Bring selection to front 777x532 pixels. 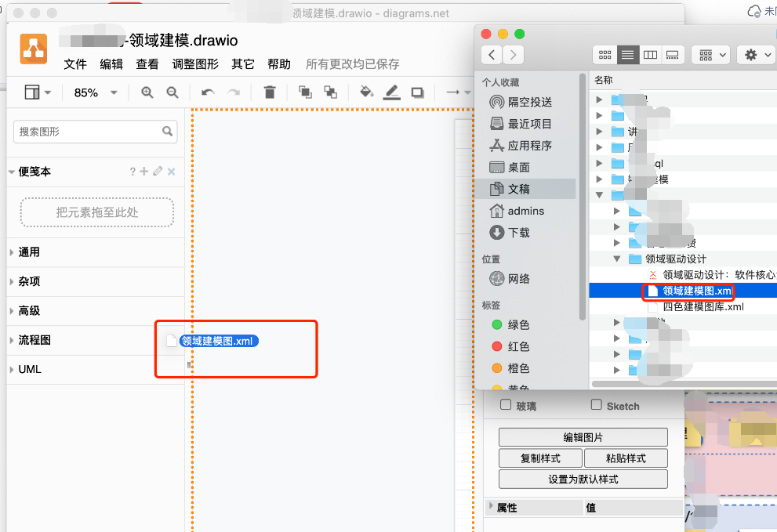pos(305,92)
